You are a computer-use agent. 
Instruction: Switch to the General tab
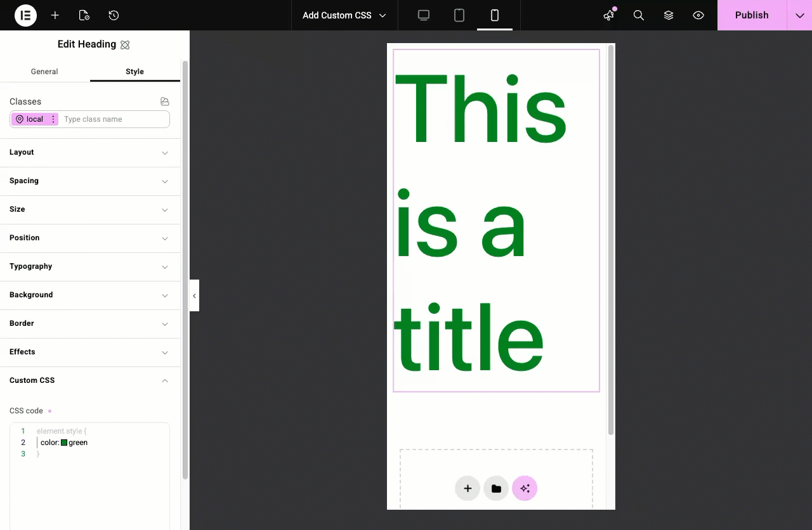44,72
